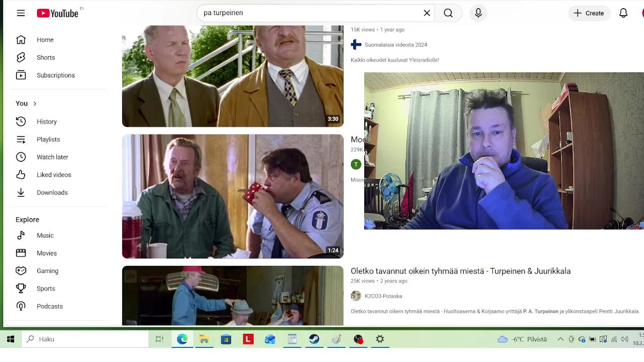
Task: Click the Haku taskbar search box
Action: [x=86, y=339]
